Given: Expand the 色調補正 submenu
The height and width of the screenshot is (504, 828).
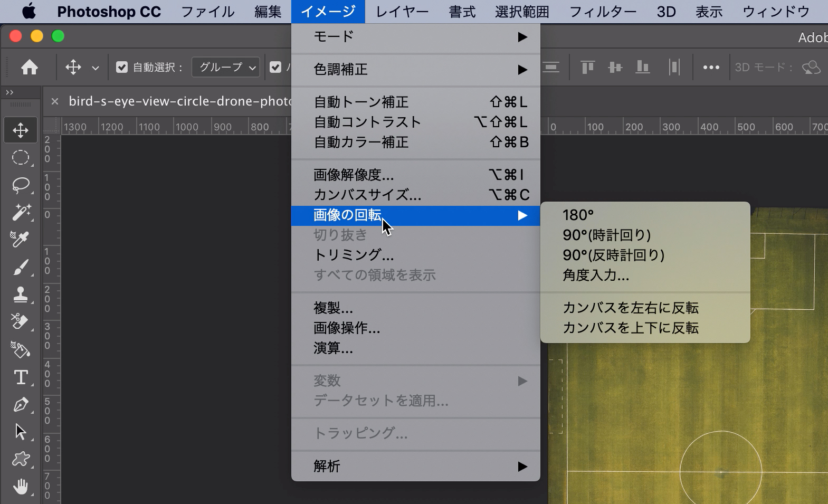Looking at the screenshot, I should [416, 69].
